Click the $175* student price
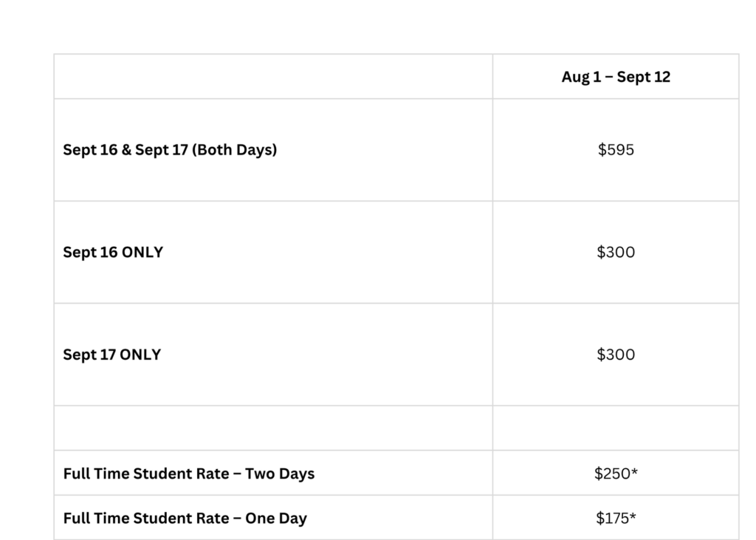Screen dimensions: 756x540 click(615, 518)
